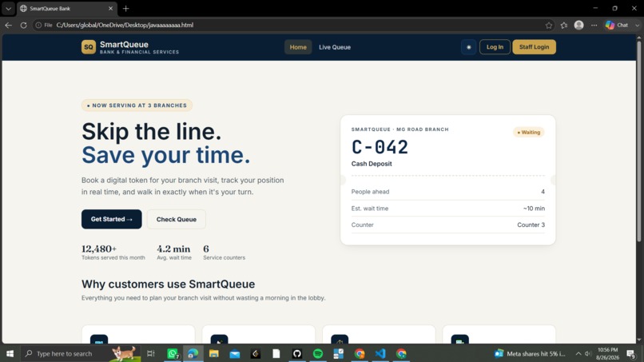
Task: Close the SmartQueue Bank tab
Action: [110, 8]
